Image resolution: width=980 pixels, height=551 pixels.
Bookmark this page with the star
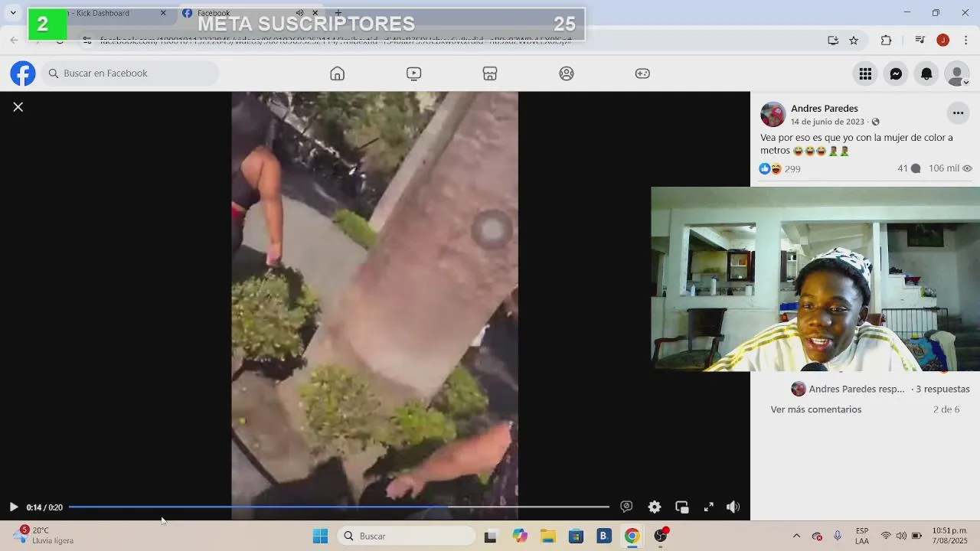tap(854, 41)
